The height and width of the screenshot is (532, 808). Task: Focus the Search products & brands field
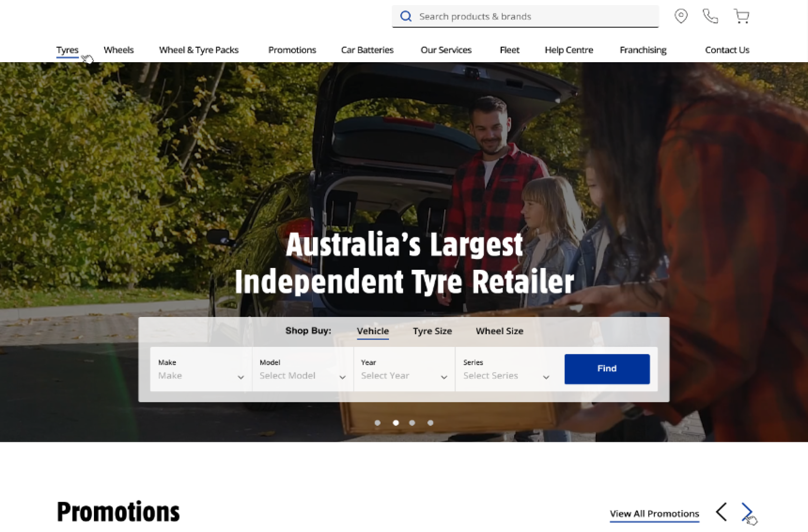click(x=525, y=16)
